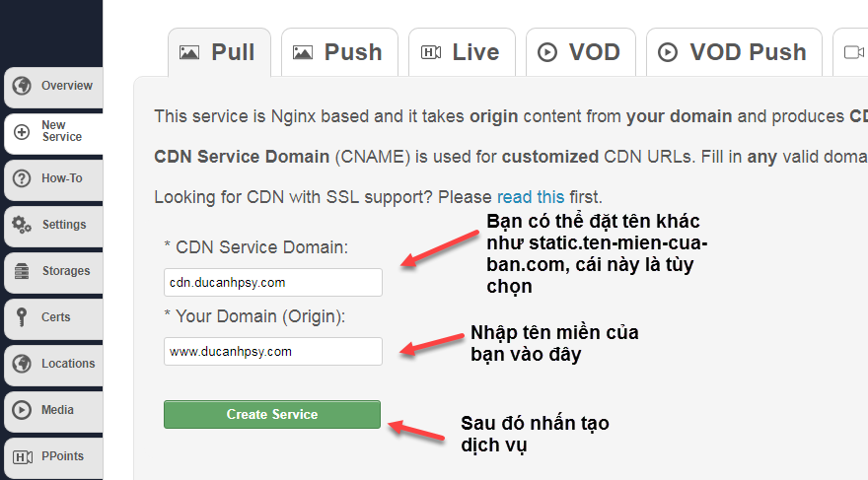This screenshot has width=868, height=480.
Task: Click the VOD Push tab play icon
Action: point(668,52)
